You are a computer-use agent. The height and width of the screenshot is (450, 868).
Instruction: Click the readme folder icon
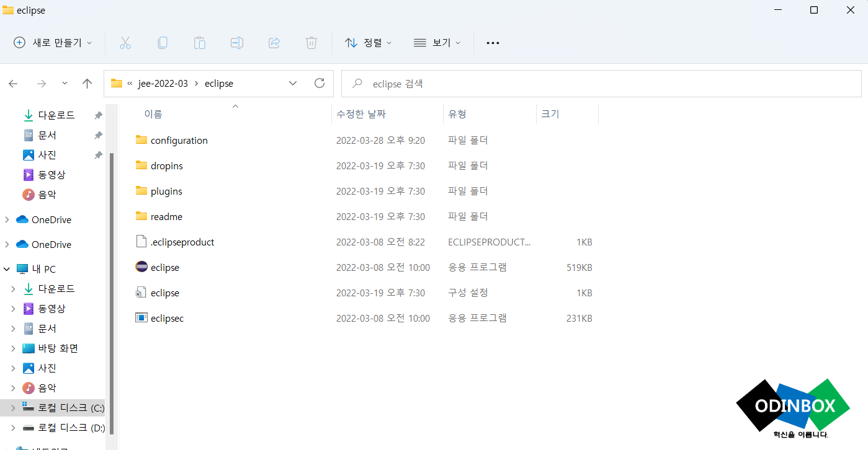click(x=141, y=216)
